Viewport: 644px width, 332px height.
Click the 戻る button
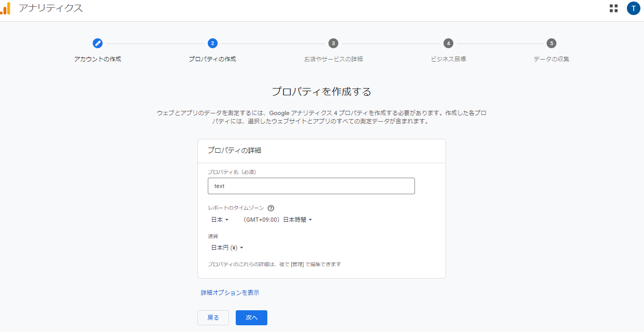213,317
